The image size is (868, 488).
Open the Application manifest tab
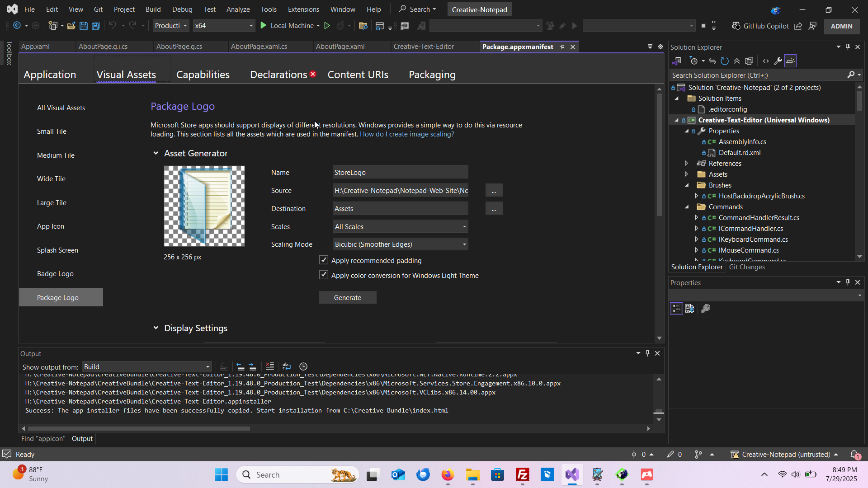[50, 75]
